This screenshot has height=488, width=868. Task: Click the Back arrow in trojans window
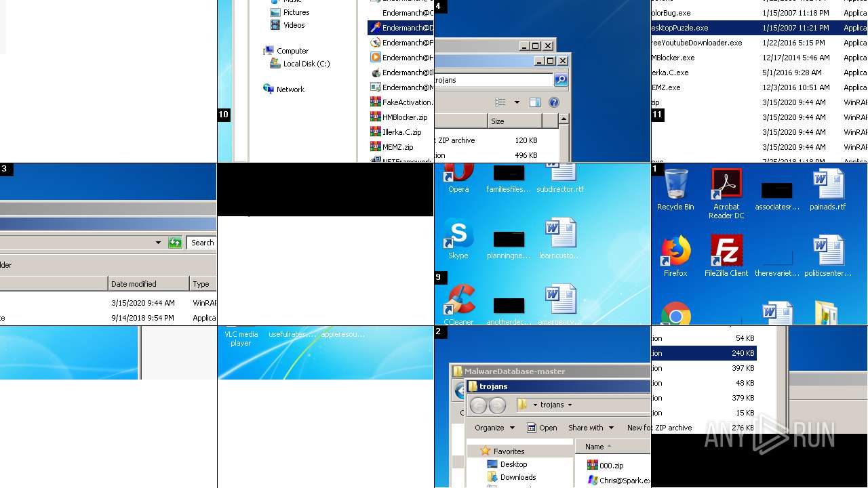[479, 405]
